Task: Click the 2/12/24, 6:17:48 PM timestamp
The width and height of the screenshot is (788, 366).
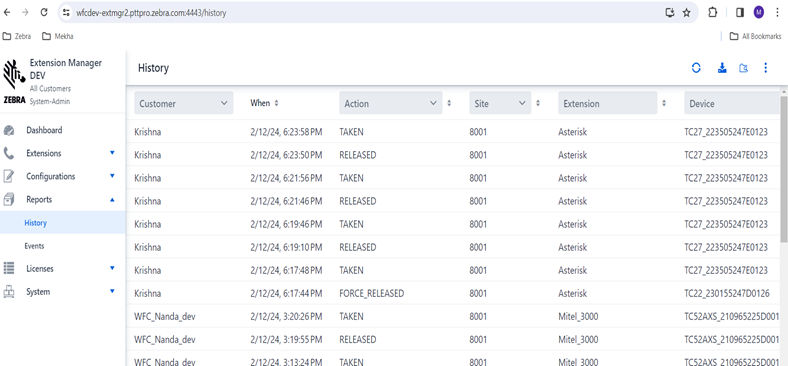Action: point(286,270)
